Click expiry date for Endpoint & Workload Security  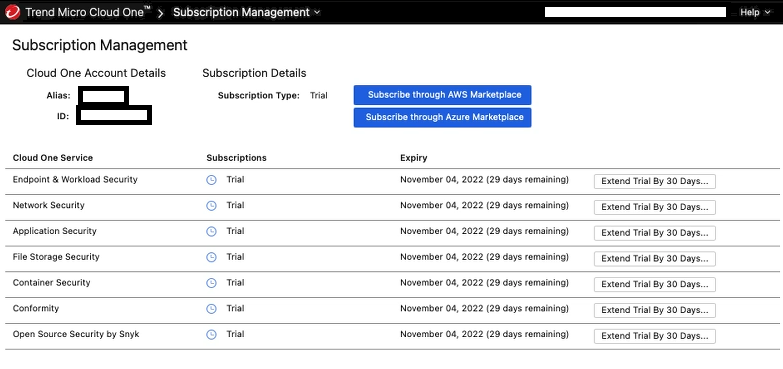click(484, 179)
